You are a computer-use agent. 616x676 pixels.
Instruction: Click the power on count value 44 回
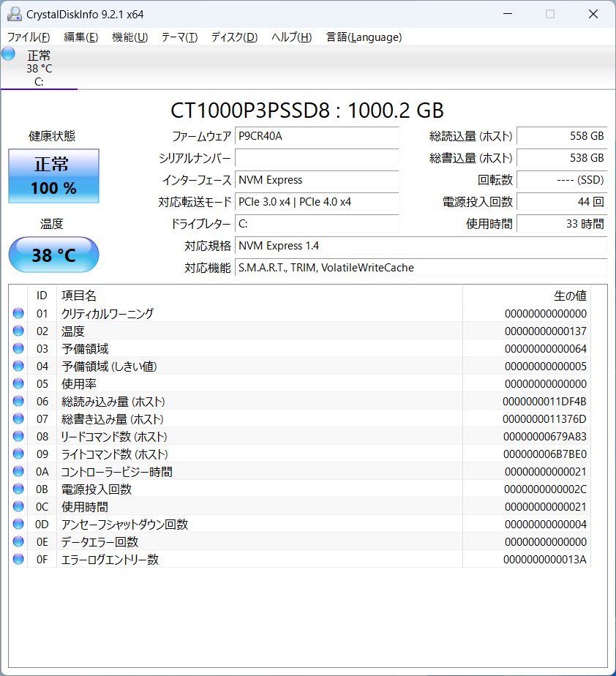click(x=562, y=202)
